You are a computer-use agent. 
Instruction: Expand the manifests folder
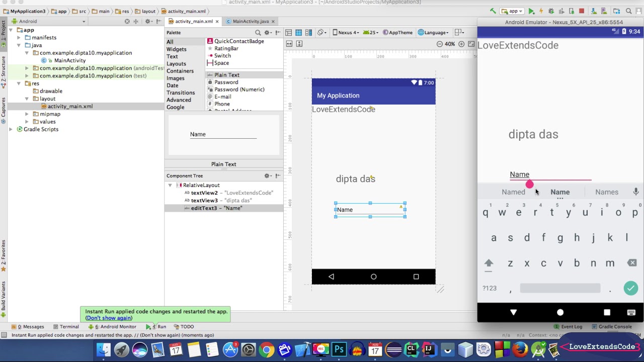point(19,38)
